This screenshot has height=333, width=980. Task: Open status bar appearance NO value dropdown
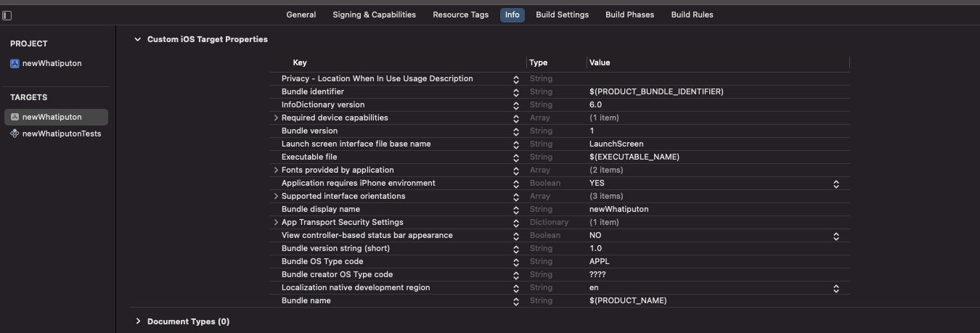coord(836,236)
